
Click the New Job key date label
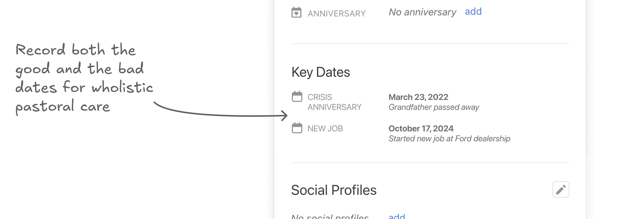[325, 128]
